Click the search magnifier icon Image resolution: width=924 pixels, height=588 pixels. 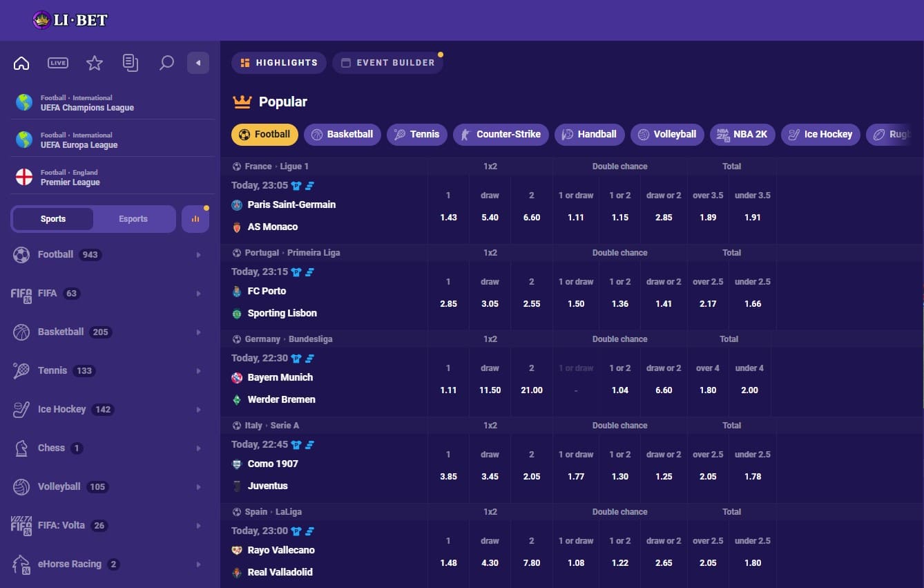166,64
